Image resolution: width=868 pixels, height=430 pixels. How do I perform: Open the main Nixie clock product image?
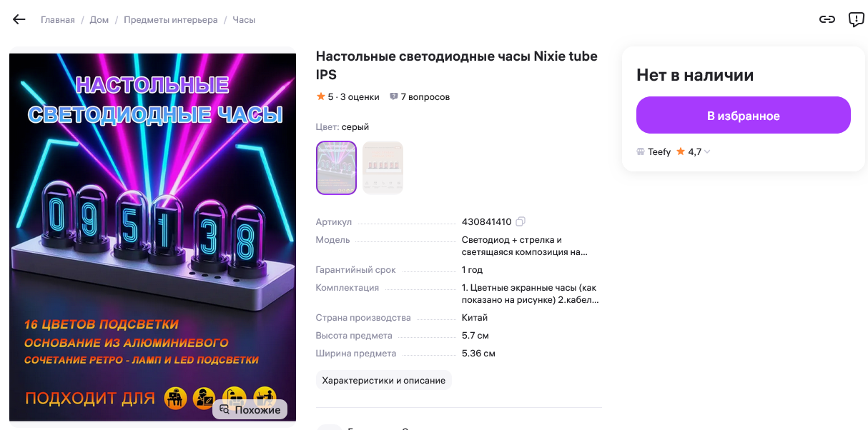coord(152,237)
